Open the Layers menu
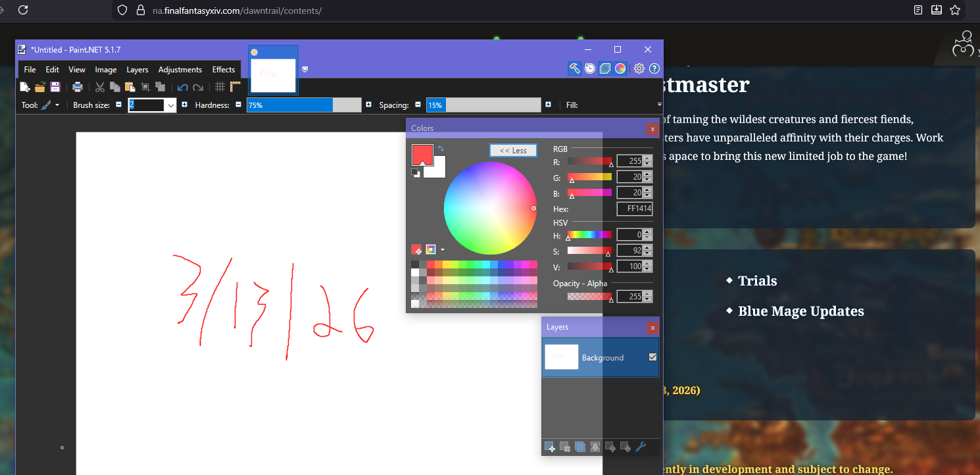The image size is (980, 475). coord(137,70)
